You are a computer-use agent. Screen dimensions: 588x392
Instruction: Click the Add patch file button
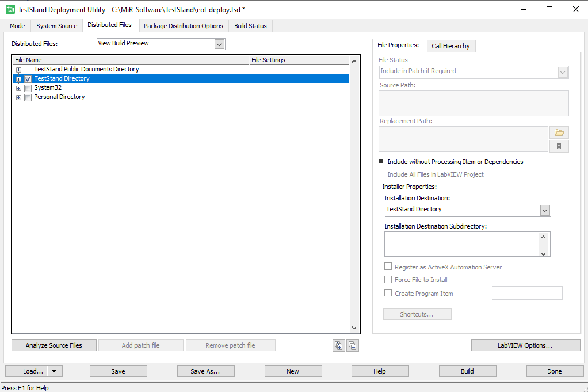140,345
